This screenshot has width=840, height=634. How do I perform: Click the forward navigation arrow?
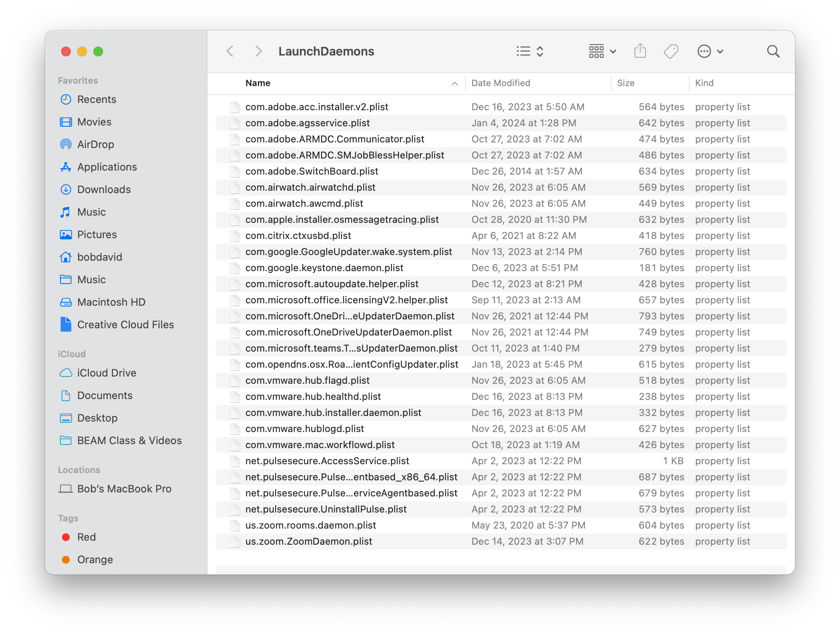pyautogui.click(x=258, y=51)
